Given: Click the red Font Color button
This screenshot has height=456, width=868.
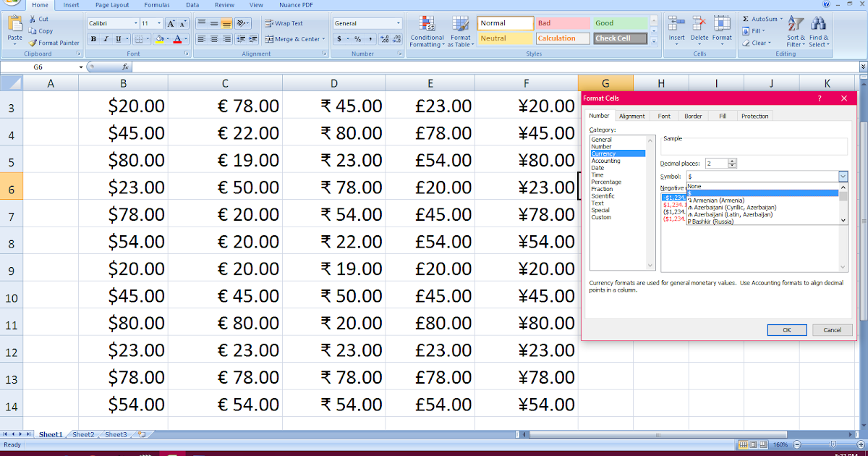Looking at the screenshot, I should [177, 39].
